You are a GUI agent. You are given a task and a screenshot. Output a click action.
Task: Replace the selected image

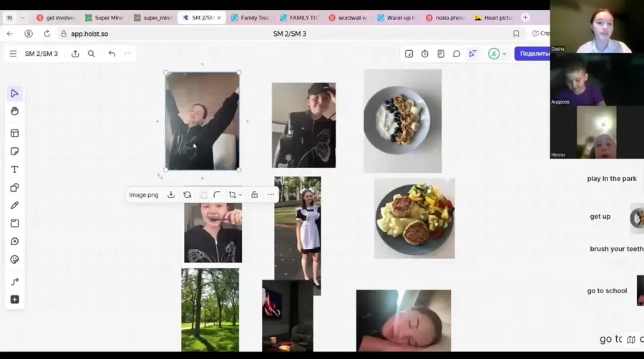pos(187,195)
